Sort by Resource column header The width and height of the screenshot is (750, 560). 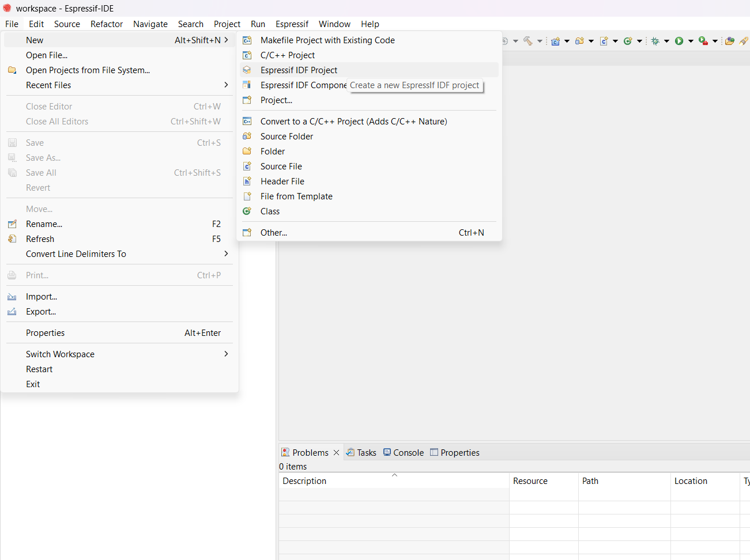click(544, 481)
